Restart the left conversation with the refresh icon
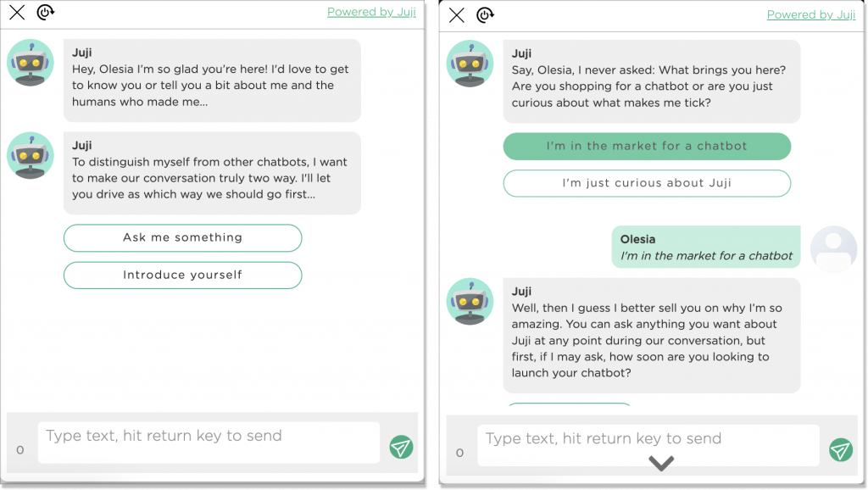868x490 pixels. (47, 14)
